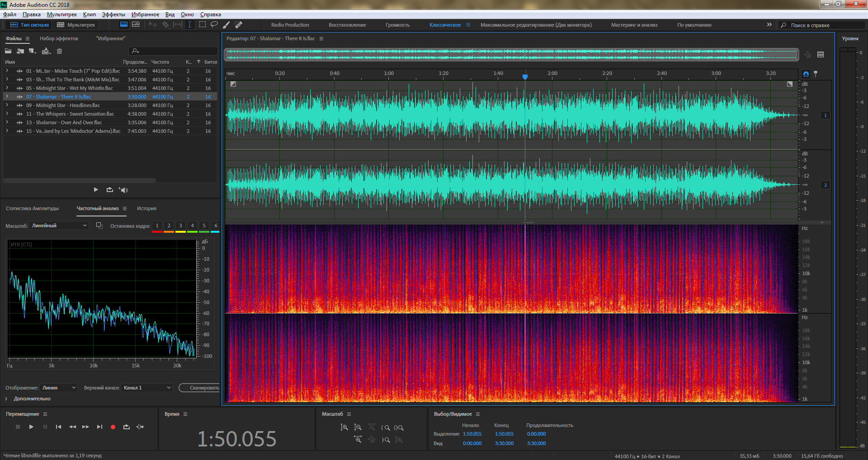Show the spectral pitch display
This screenshot has width=868, height=460.
pos(136,25)
